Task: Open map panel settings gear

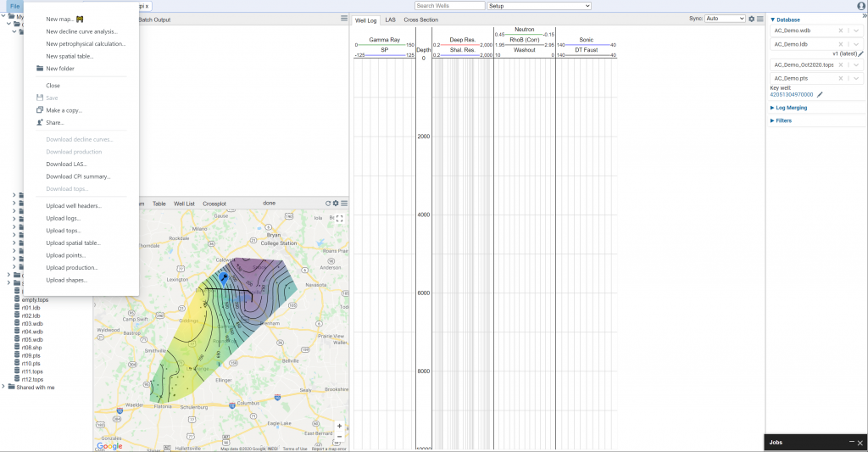Action: 336,204
